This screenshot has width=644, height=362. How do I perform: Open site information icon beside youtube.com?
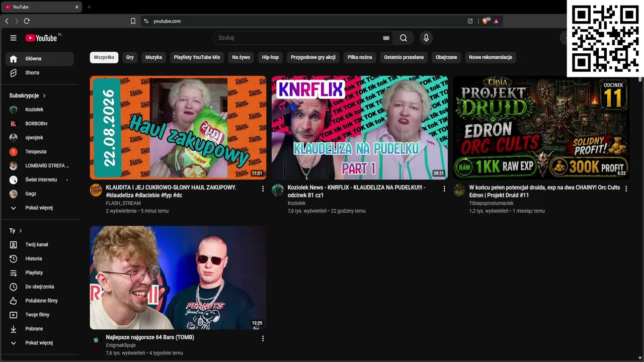(146, 21)
